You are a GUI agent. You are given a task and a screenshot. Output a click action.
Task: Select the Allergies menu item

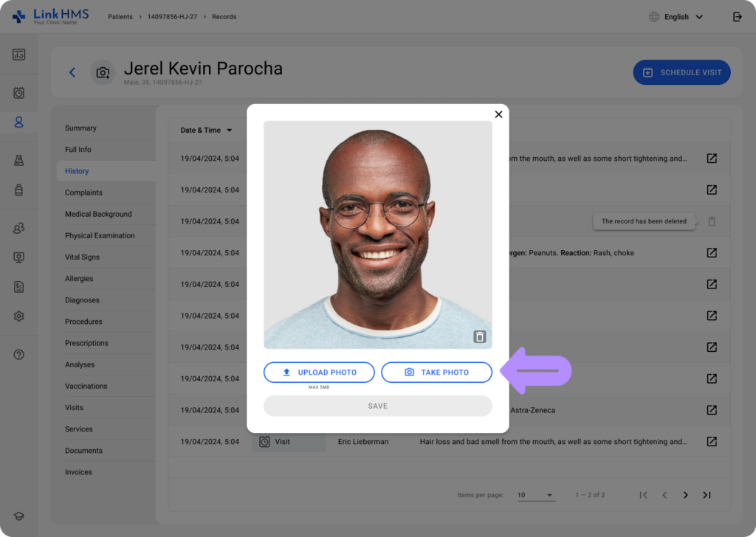pyautogui.click(x=79, y=279)
